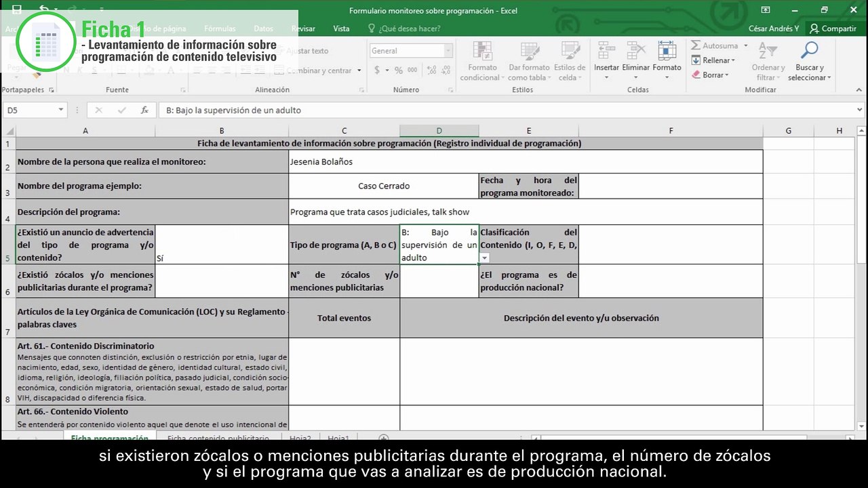Viewport: 868px width, 488px height.
Task: Click the Save icon in quick access toolbar
Action: click(17, 9)
